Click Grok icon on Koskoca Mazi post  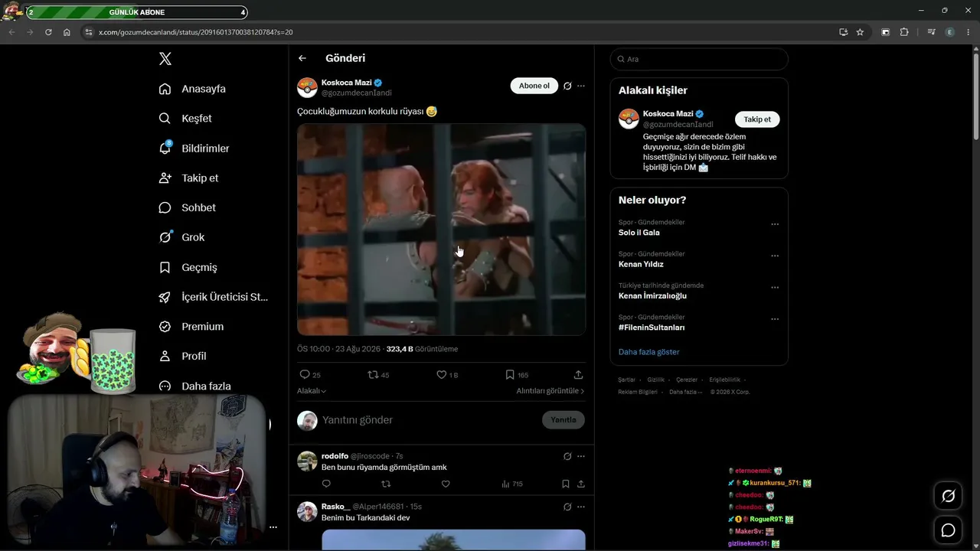coord(567,86)
